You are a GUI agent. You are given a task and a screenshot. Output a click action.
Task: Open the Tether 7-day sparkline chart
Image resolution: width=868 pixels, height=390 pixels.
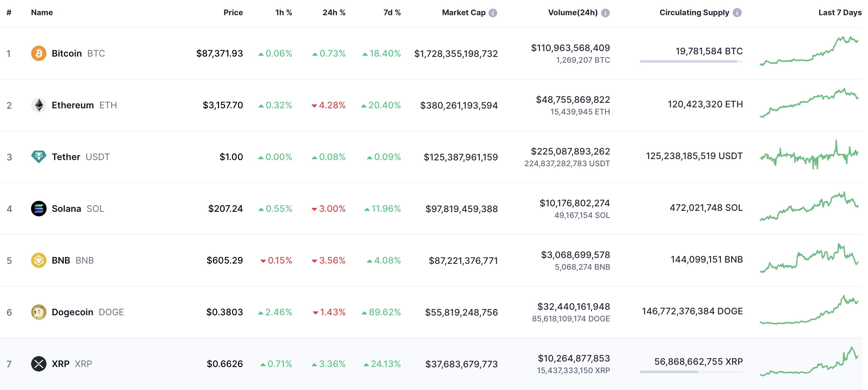pos(809,155)
